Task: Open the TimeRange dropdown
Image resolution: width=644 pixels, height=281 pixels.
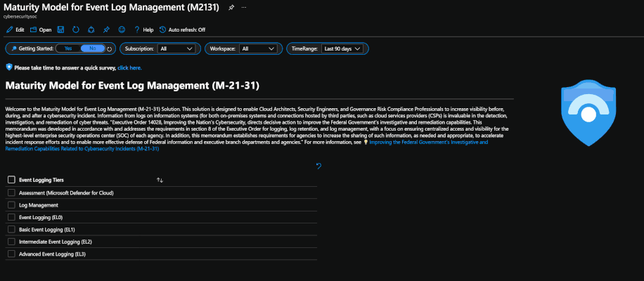Action: [x=342, y=48]
